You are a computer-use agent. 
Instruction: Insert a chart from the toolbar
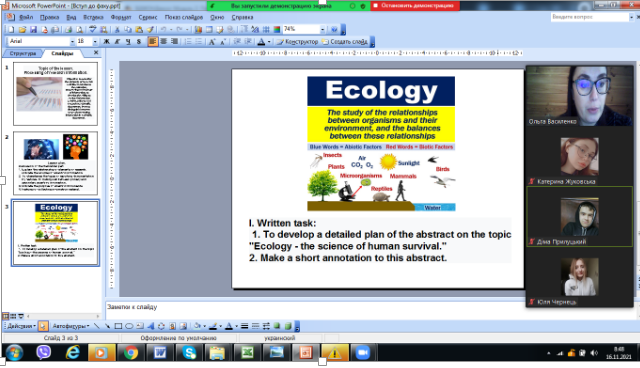click(198, 29)
